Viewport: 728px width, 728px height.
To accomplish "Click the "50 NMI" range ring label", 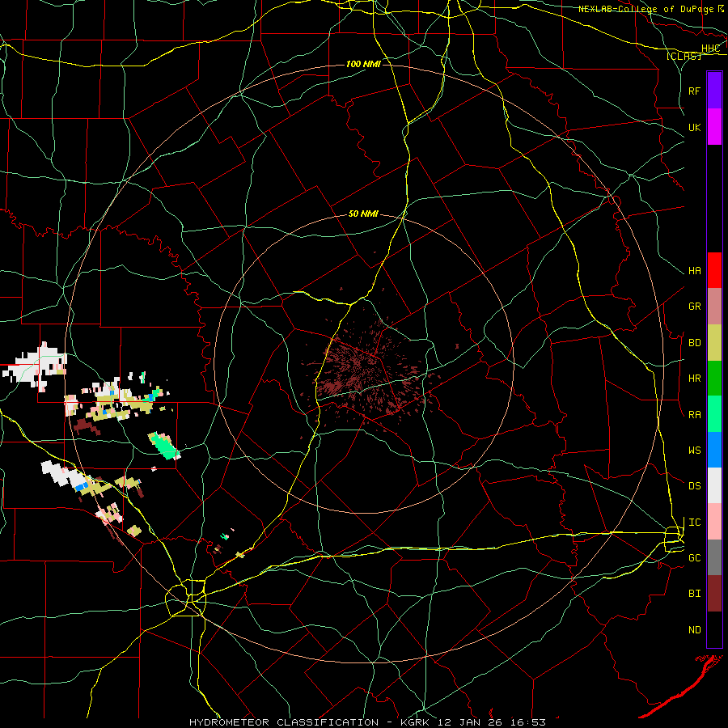I will click(363, 214).
